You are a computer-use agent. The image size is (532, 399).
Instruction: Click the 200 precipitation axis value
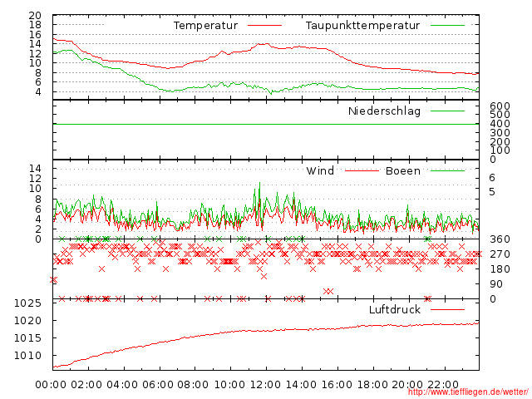(x=500, y=141)
